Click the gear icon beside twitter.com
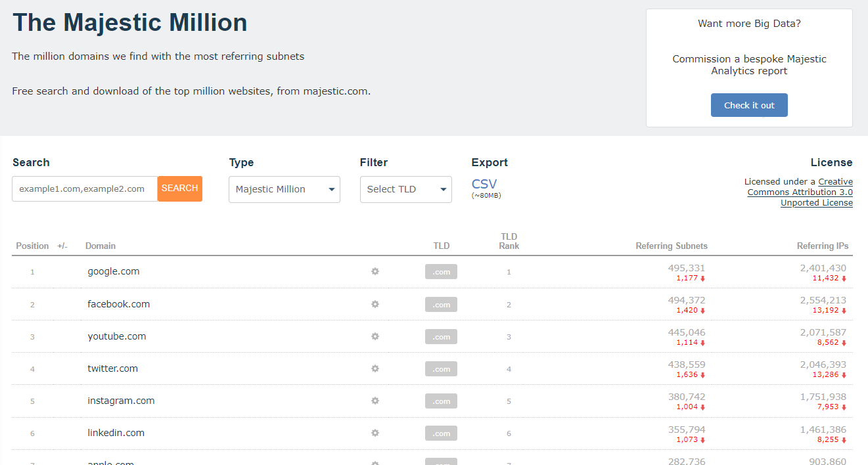Screen dimensions: 868x465 point(375,368)
